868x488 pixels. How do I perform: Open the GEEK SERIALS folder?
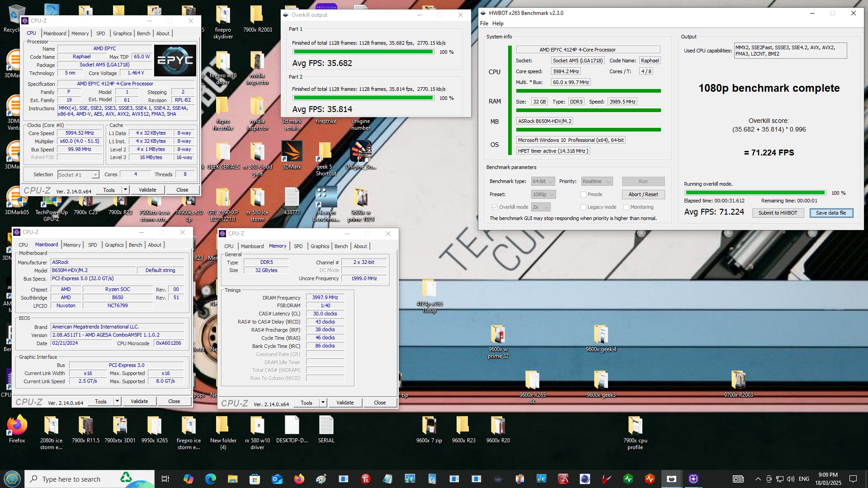pyautogui.click(x=223, y=155)
